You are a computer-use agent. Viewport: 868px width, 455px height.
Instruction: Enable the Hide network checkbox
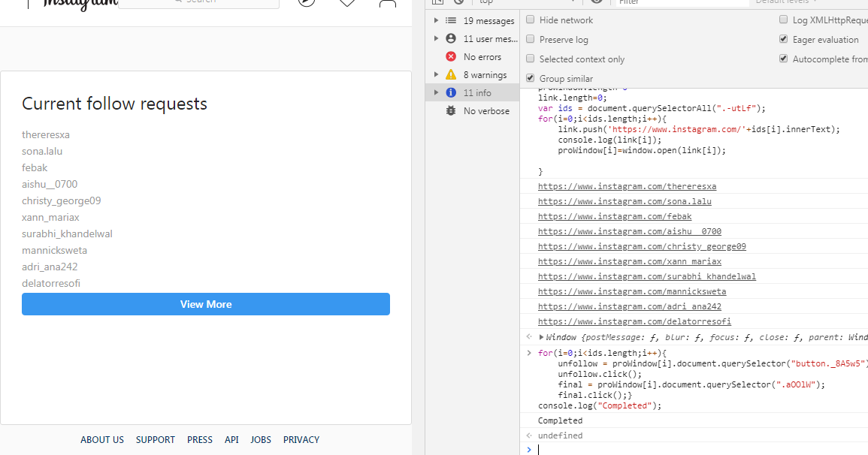pos(531,20)
